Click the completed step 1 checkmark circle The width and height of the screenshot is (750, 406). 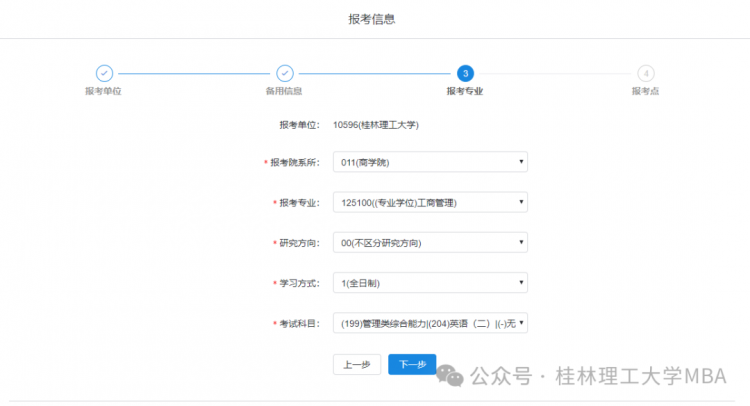point(104,74)
